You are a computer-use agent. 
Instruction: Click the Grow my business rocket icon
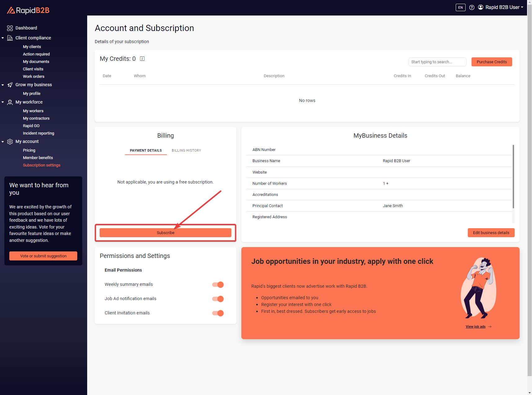pyautogui.click(x=10, y=85)
